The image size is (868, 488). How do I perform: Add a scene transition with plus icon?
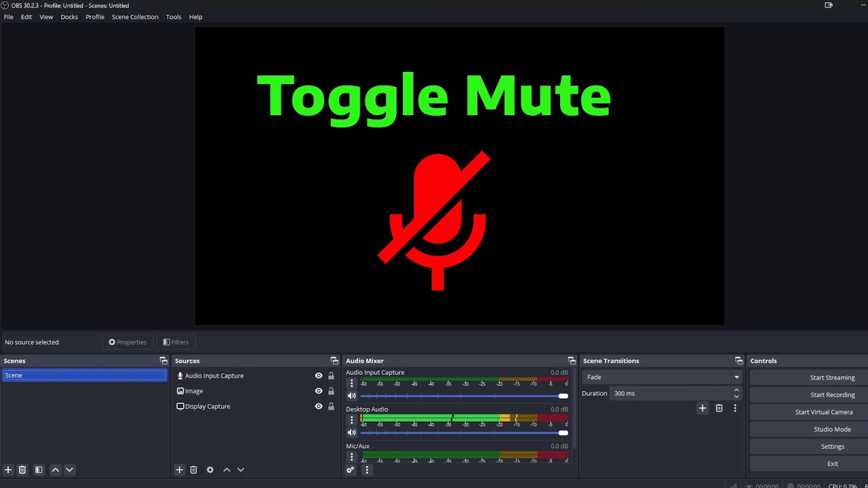point(703,408)
